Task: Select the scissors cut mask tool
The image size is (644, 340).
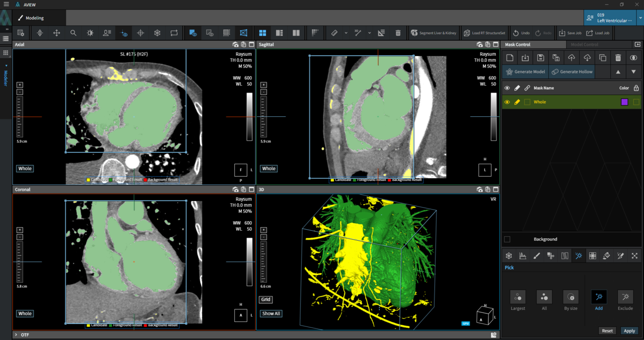Action: coord(551,256)
